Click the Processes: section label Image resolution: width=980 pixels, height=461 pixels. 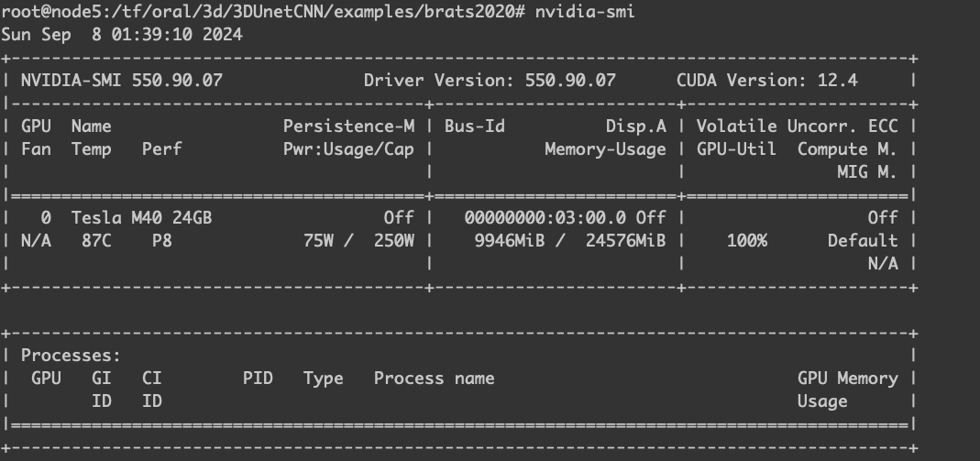71,356
